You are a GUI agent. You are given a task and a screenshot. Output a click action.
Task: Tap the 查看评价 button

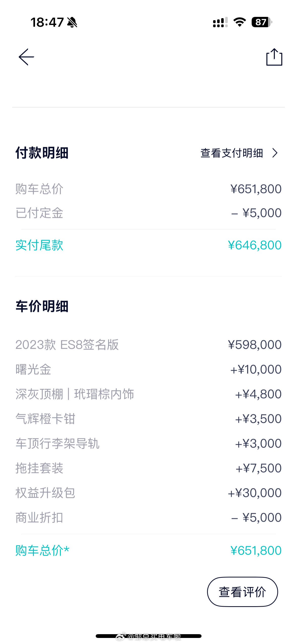(x=242, y=592)
